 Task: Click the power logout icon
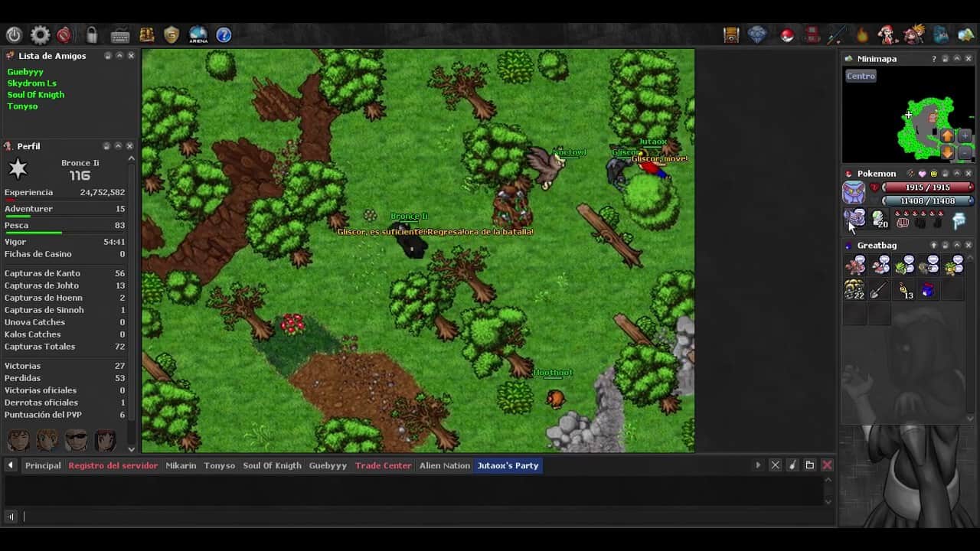(x=14, y=34)
